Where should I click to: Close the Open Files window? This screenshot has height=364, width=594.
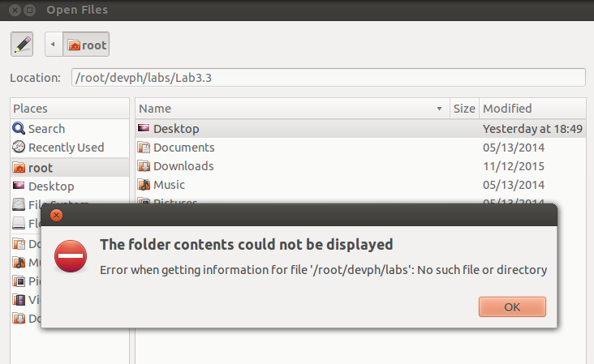pyautogui.click(x=15, y=10)
